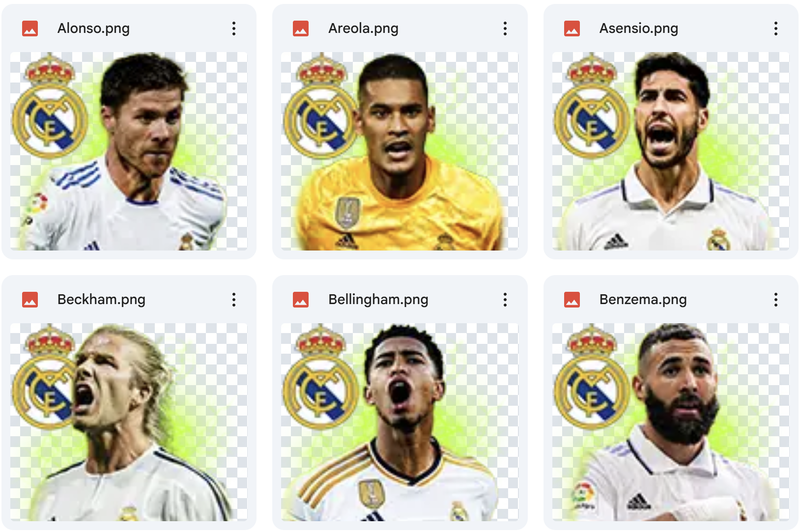Open the more-actions menu for Areola.png
The width and height of the screenshot is (801, 532).
(x=505, y=28)
